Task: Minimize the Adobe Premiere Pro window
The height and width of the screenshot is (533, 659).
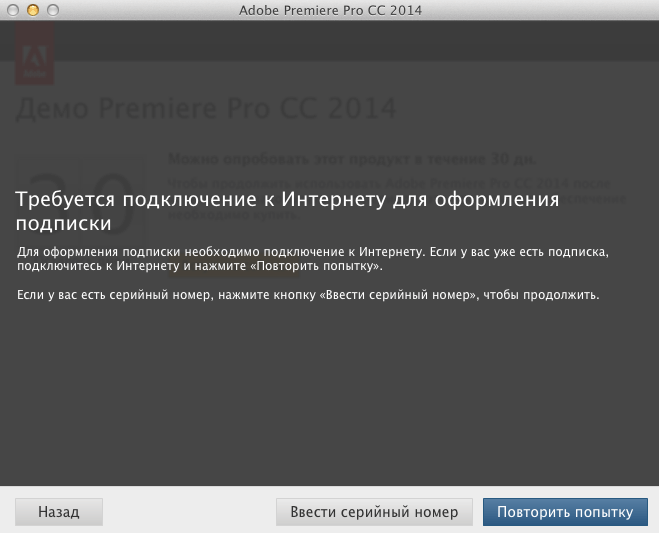Action: (33, 10)
